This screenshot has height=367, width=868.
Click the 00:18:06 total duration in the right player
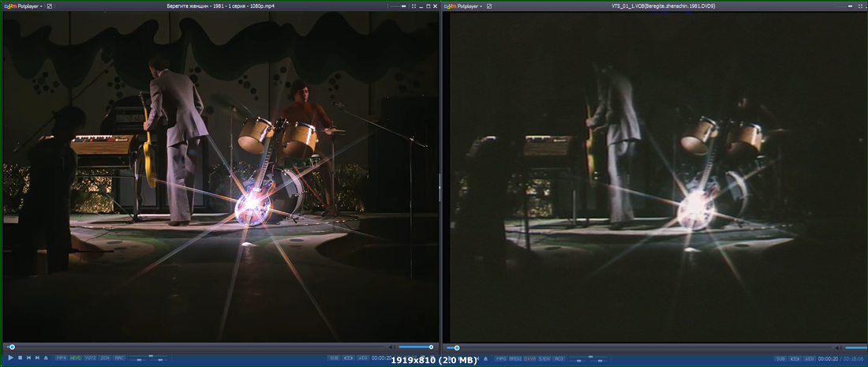point(854,358)
